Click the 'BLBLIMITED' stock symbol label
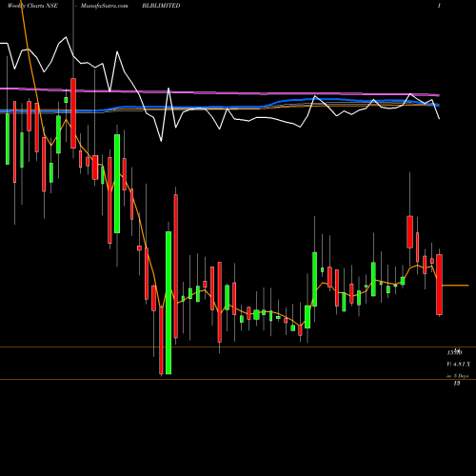 [161, 6]
